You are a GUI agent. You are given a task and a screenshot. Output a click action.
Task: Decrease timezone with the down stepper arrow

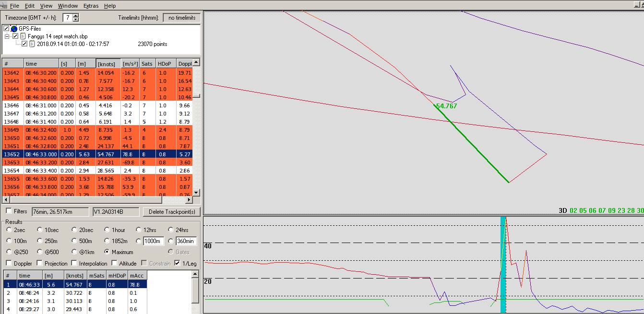pos(76,20)
